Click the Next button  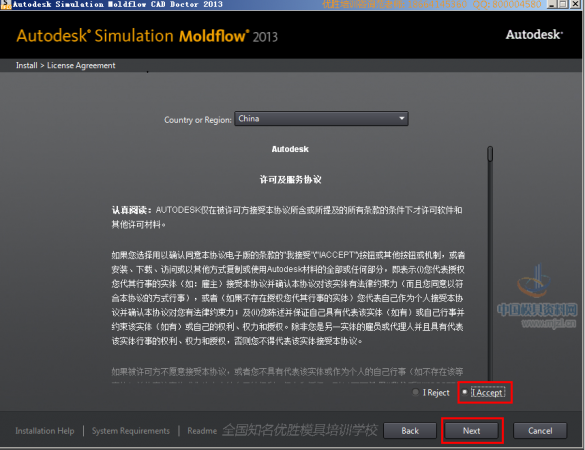(x=472, y=431)
